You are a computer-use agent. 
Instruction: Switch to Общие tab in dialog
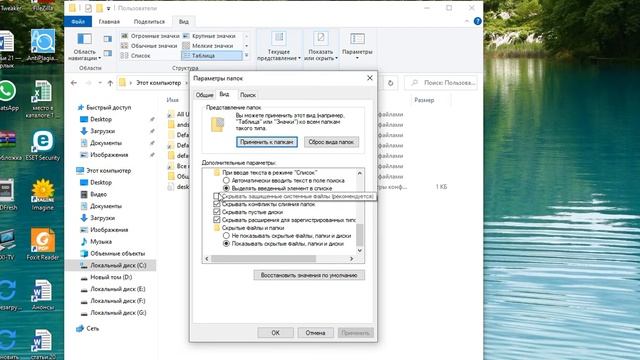(204, 95)
